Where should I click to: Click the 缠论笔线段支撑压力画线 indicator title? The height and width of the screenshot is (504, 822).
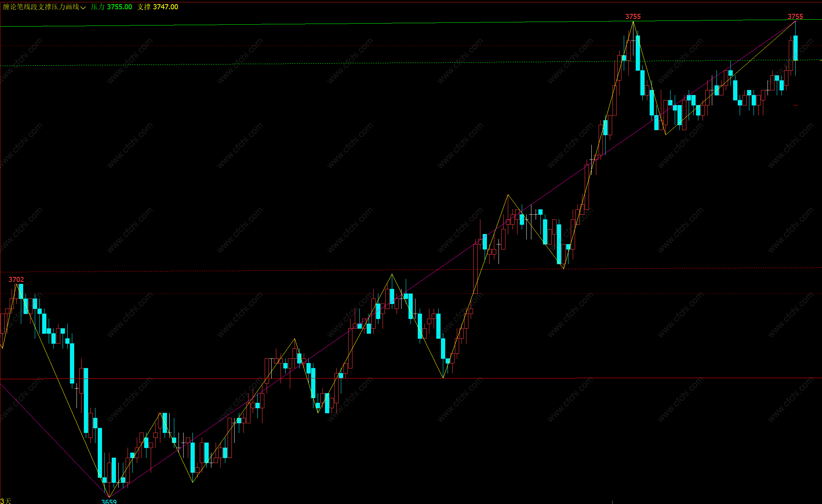(x=41, y=7)
